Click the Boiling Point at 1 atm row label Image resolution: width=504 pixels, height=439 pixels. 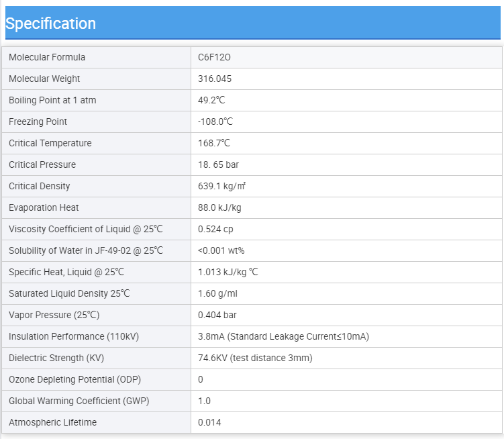pos(52,100)
